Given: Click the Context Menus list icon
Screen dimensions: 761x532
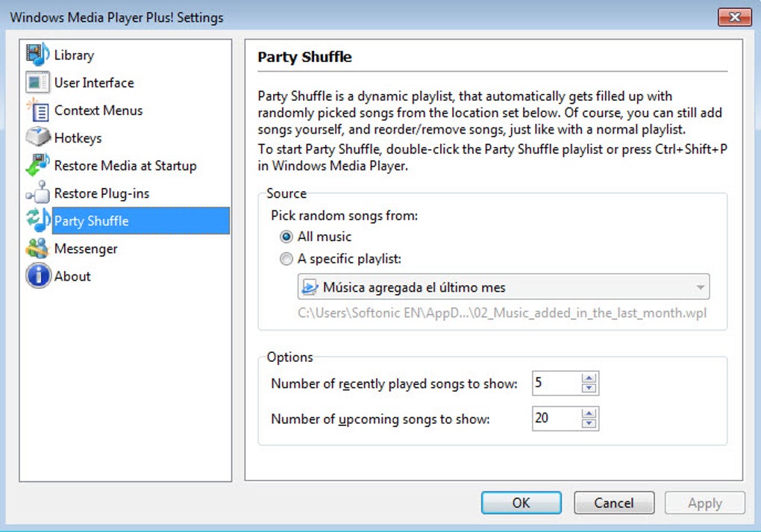Looking at the screenshot, I should click(38, 110).
